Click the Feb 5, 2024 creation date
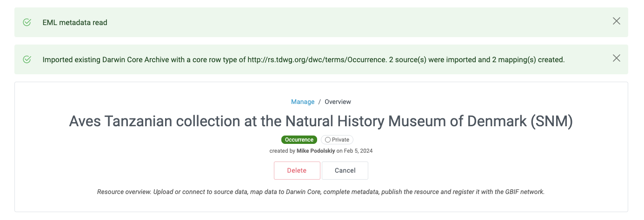 pos(358,151)
